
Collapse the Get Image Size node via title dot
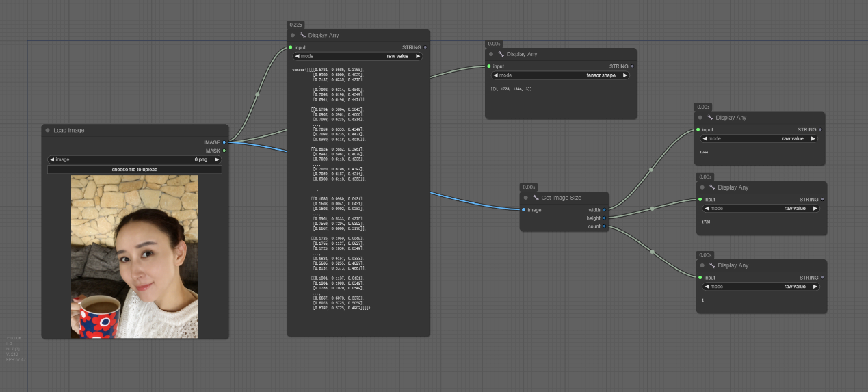point(526,198)
